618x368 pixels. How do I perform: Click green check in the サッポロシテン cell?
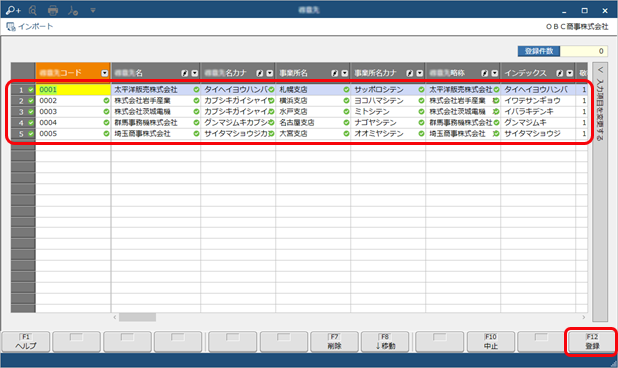coord(421,90)
